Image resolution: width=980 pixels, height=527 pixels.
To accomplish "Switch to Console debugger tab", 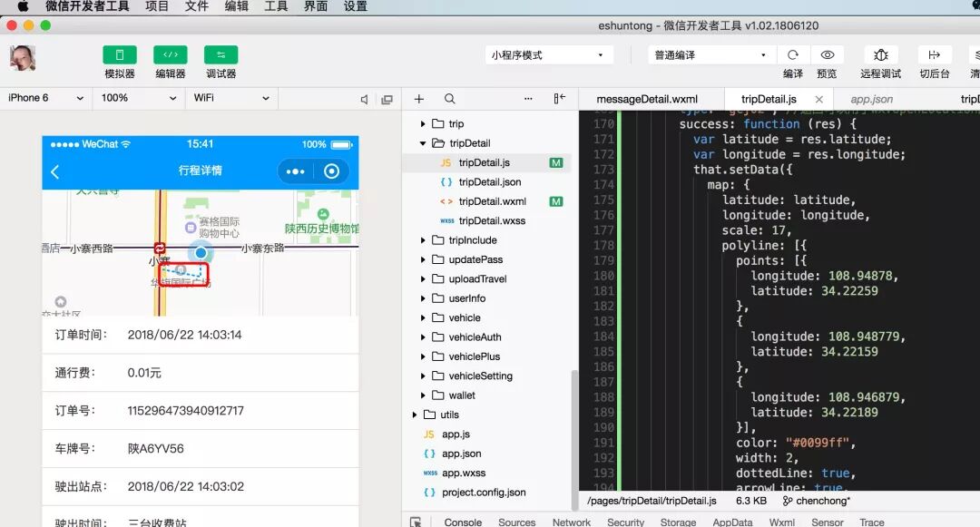I will pyautogui.click(x=463, y=522).
